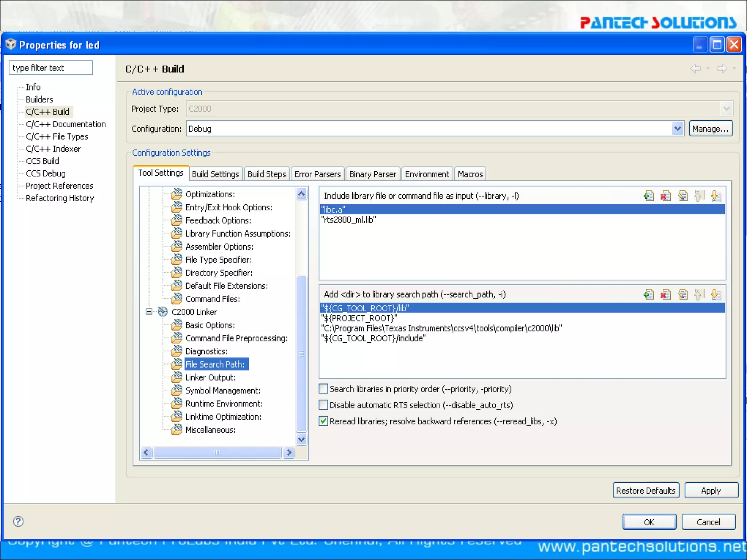Viewport: 747px width, 560px height.
Task: Click Add icon for library search path
Action: tap(649, 294)
